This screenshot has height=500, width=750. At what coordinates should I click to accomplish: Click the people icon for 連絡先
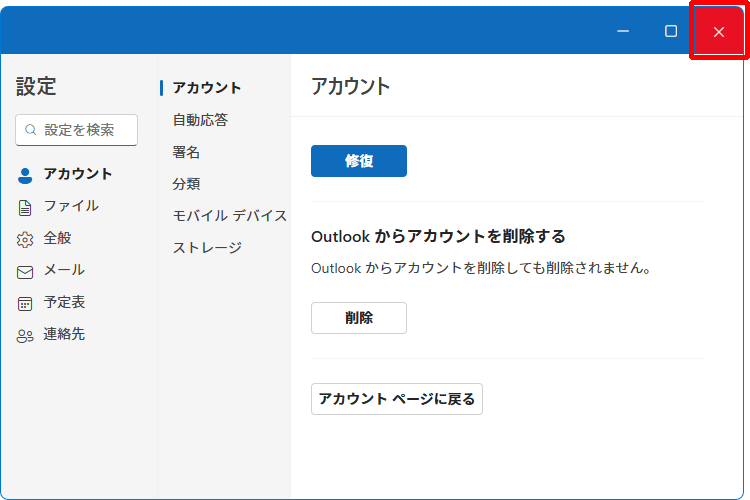[25, 335]
